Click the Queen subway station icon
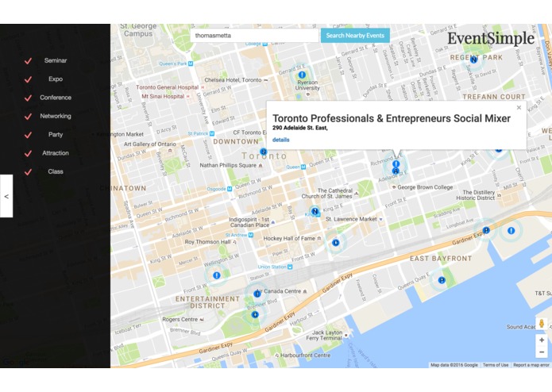Screen dimensions: 552x392 click(x=303, y=167)
